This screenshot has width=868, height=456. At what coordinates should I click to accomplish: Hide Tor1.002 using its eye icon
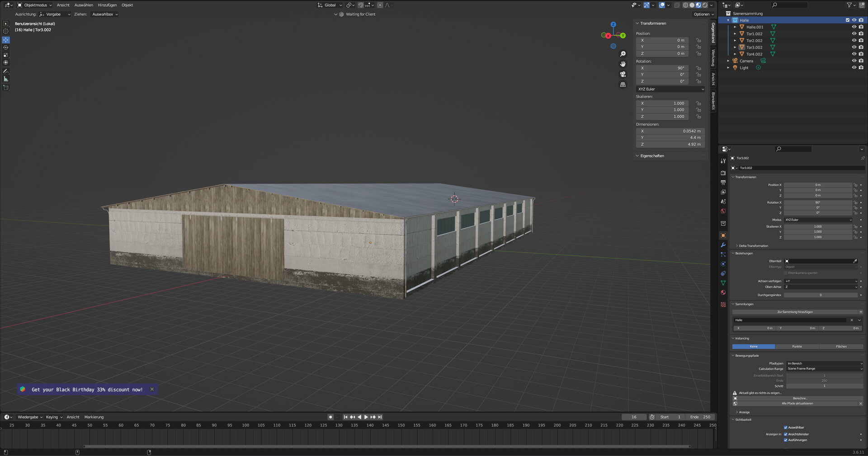(854, 33)
